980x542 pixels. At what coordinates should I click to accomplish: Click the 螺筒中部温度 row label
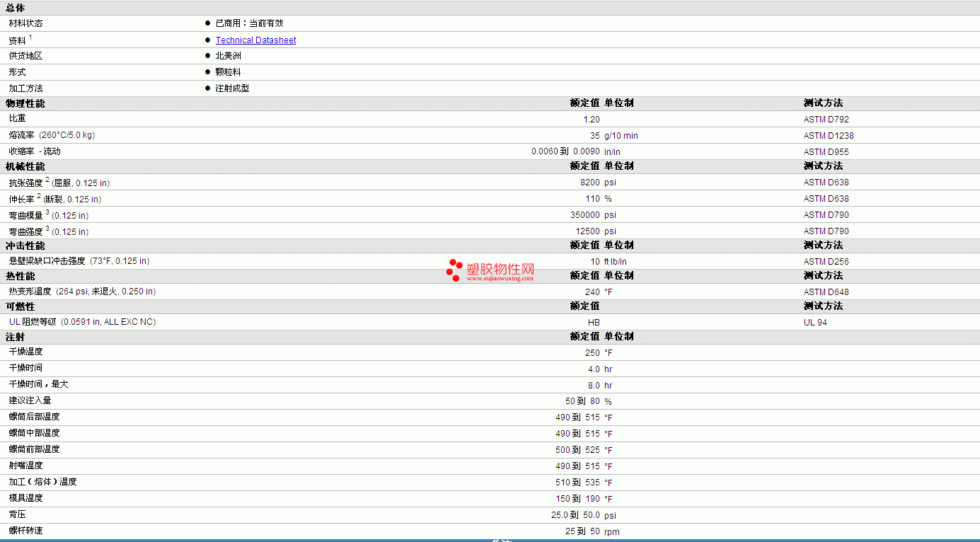pyautogui.click(x=34, y=433)
